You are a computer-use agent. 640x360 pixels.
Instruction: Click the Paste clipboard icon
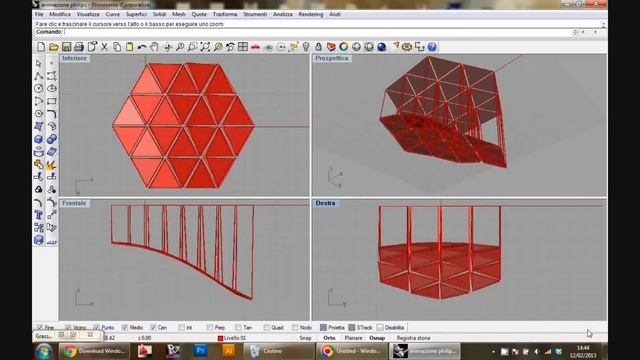coord(129,47)
